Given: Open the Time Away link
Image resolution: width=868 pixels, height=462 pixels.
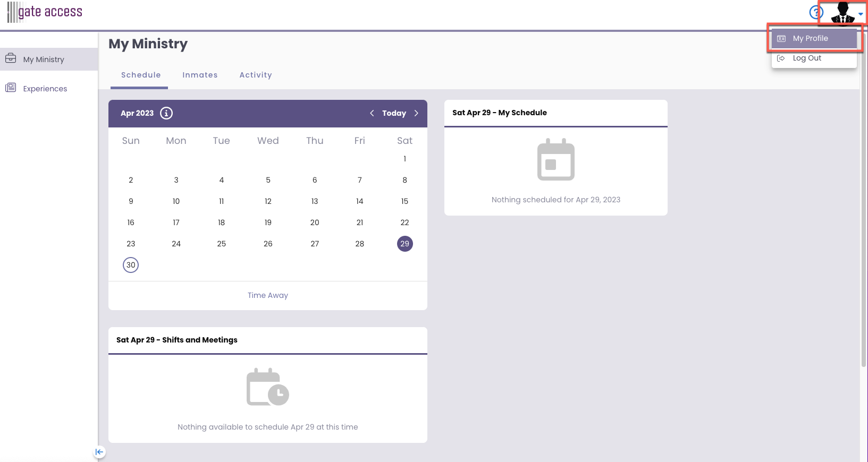Looking at the screenshot, I should pyautogui.click(x=268, y=295).
